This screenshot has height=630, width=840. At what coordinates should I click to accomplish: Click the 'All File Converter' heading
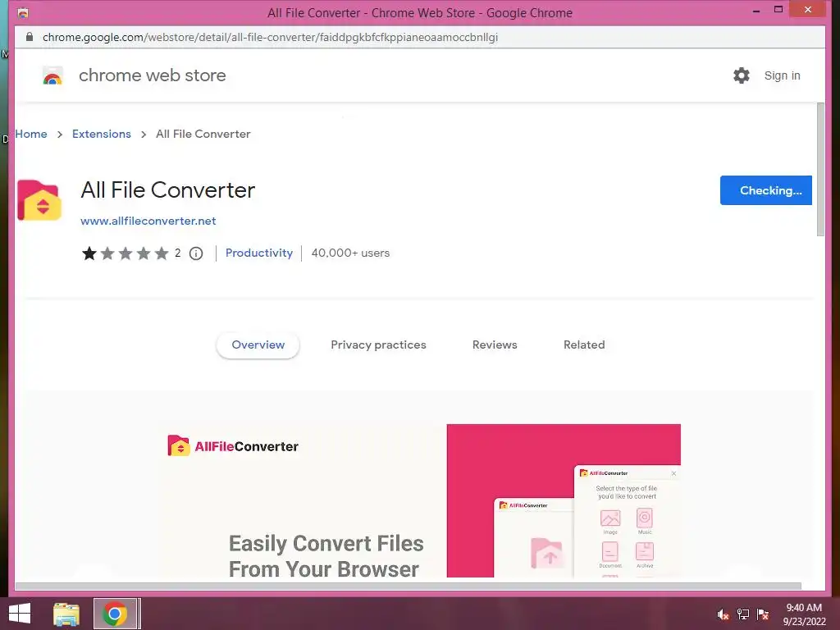[x=167, y=190]
